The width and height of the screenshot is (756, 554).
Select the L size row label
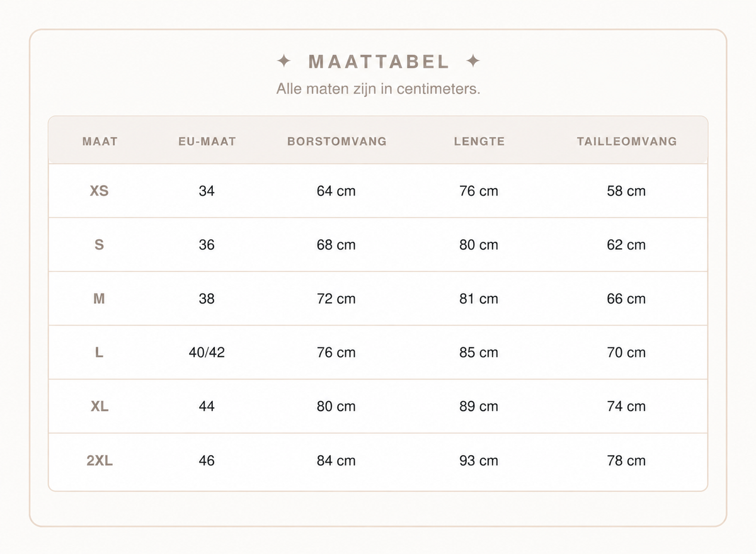(99, 353)
